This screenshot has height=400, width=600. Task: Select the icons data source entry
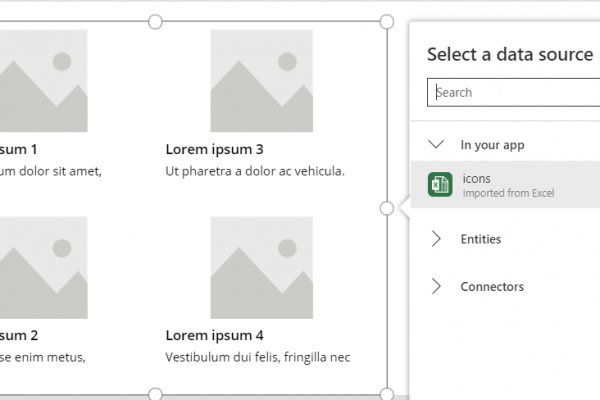[x=505, y=184]
